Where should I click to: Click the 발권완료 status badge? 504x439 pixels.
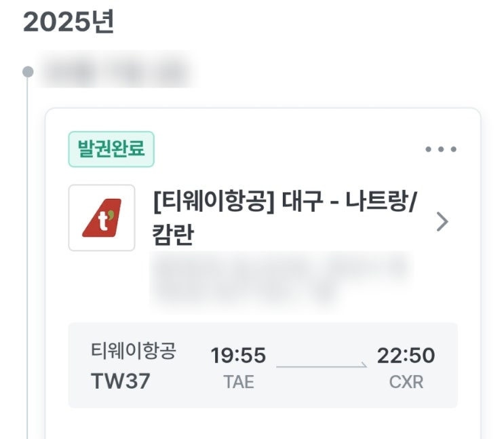point(111,149)
